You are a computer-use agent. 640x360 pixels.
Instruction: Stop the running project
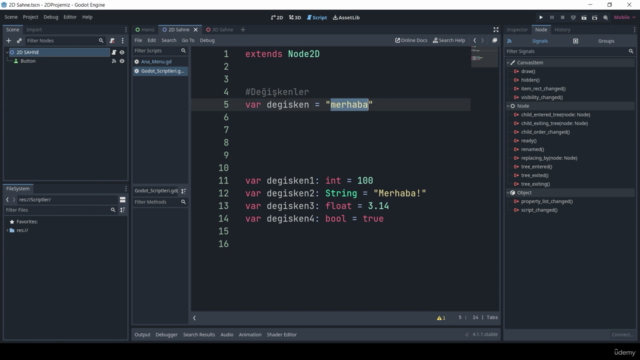coord(562,18)
